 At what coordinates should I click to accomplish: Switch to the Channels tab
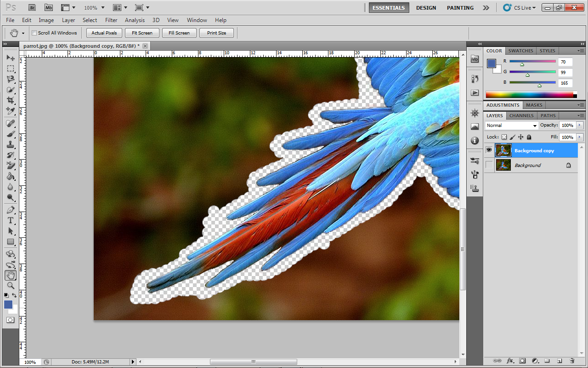click(x=521, y=115)
